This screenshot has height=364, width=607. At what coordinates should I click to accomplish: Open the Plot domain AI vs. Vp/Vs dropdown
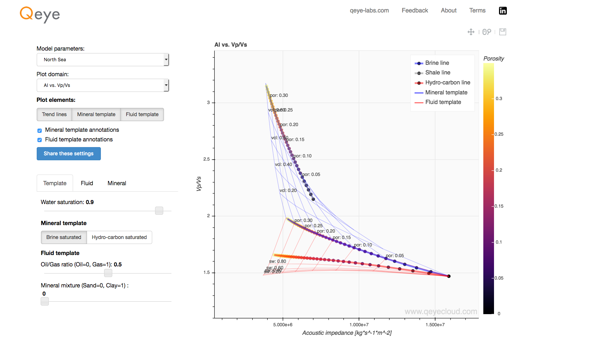(x=103, y=85)
